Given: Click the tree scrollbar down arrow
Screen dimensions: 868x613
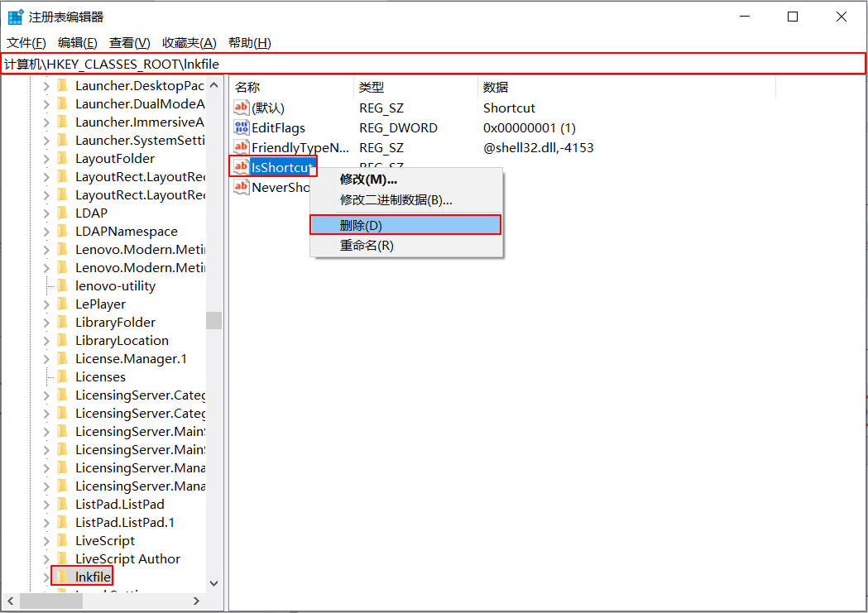Looking at the screenshot, I should (x=214, y=583).
